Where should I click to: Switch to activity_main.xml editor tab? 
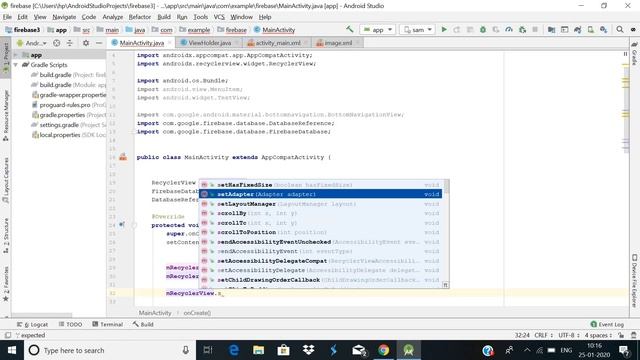(x=277, y=43)
